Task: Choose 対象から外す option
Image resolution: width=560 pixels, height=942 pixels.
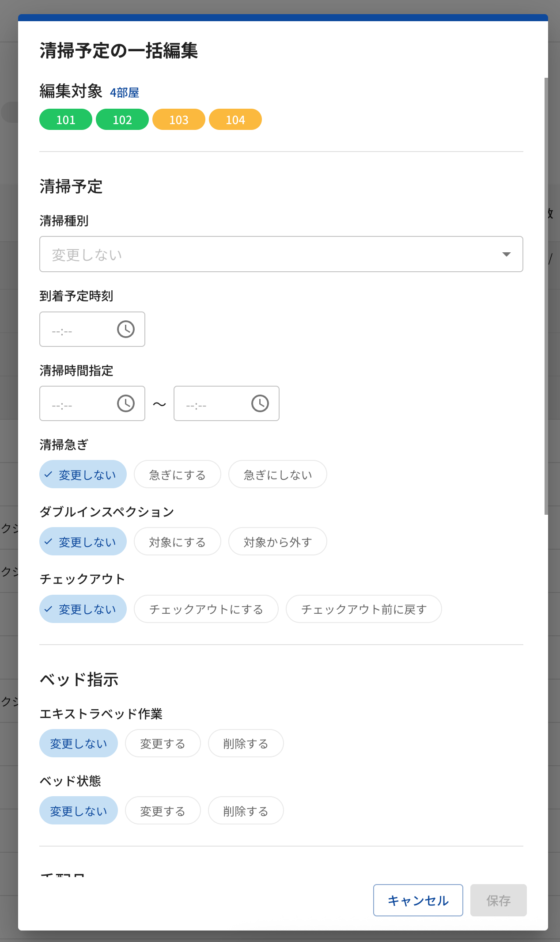Action: click(277, 542)
